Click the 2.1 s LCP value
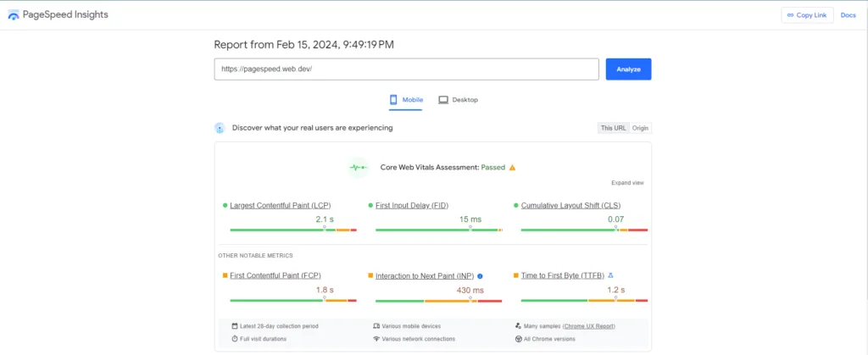 click(x=325, y=219)
